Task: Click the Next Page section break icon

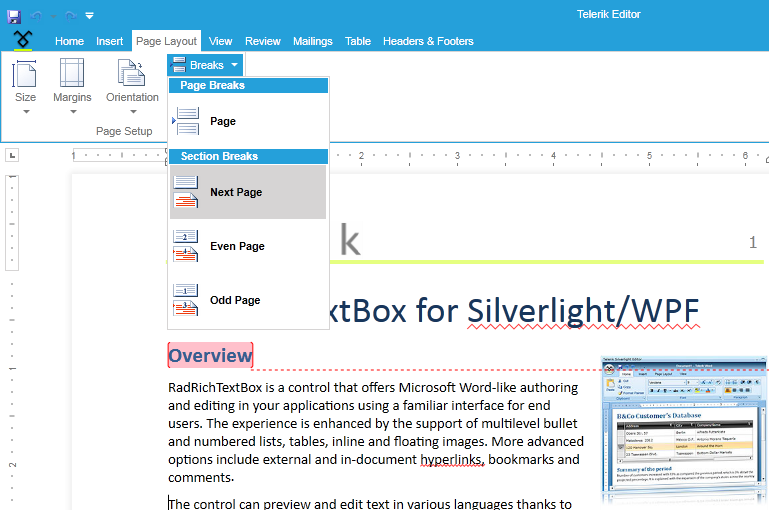Action: (x=186, y=192)
